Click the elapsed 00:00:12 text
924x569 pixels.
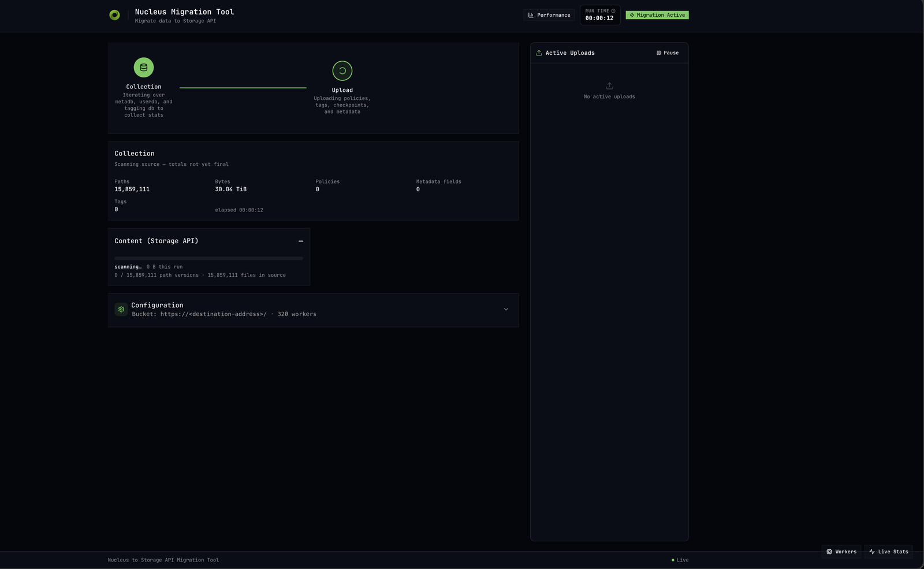pos(239,210)
